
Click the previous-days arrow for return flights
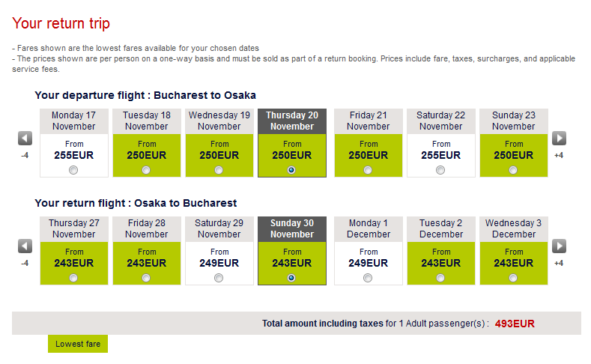click(25, 246)
